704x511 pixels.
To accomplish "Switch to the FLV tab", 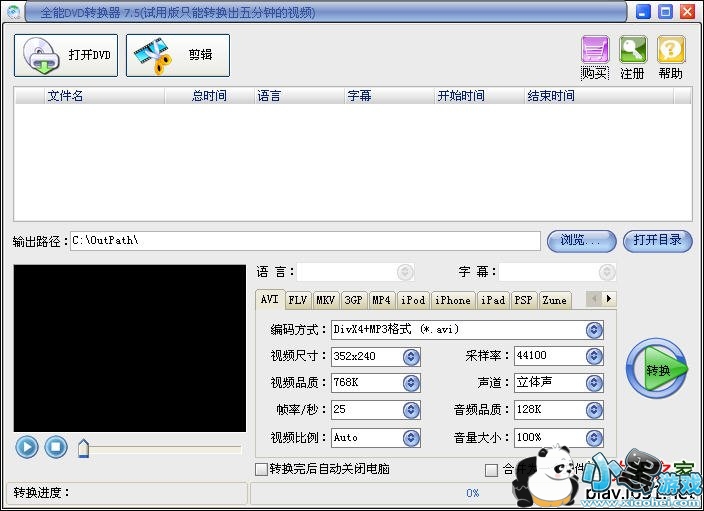I will coord(298,300).
